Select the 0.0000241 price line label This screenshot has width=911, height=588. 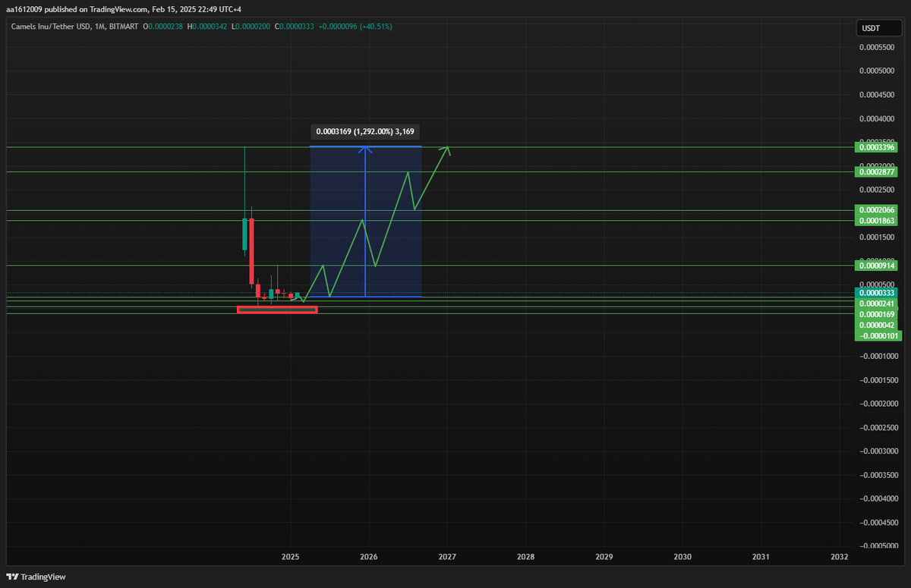[877, 303]
